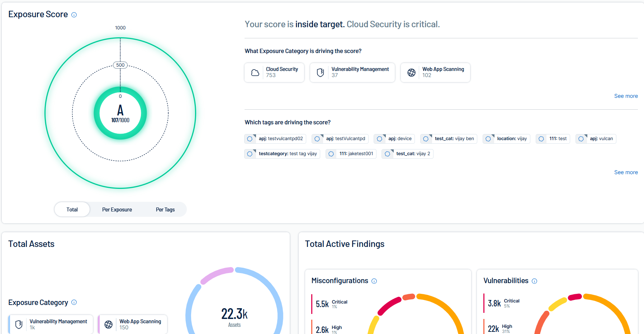Click the globe icon in Total Assets
Viewport: 644px width, 334px height.
(108, 324)
